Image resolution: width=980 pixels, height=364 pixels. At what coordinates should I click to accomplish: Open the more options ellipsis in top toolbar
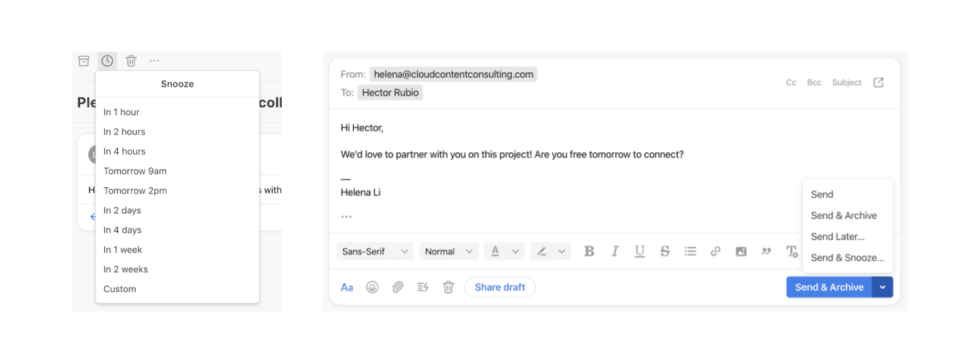pos(154,61)
